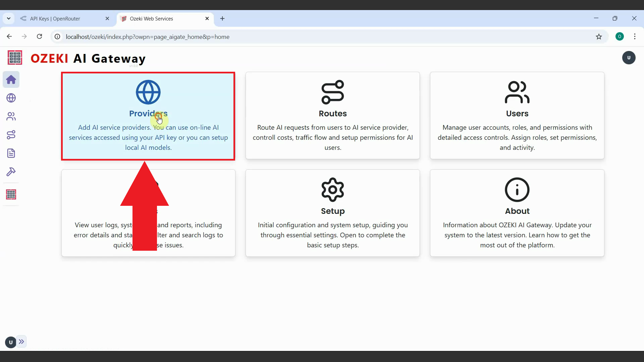Click the user avatar at top right
The image size is (644, 362).
(x=629, y=58)
